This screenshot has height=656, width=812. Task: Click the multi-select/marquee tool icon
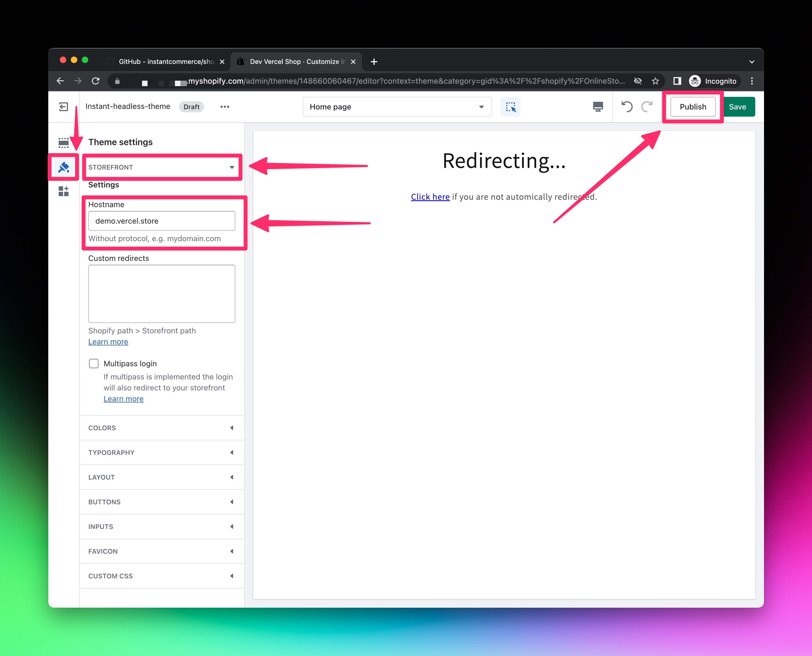pos(510,106)
